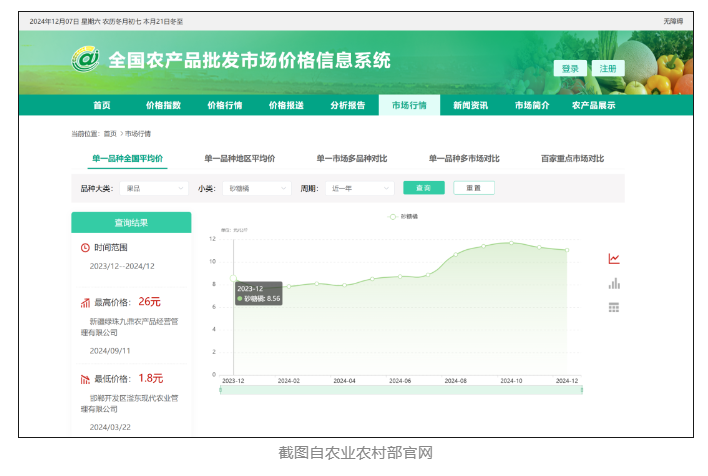Switch chart to bar view icon

(x=614, y=283)
